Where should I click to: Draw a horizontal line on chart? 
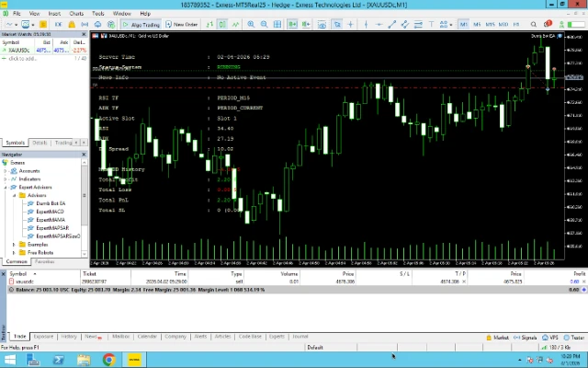[379, 25]
